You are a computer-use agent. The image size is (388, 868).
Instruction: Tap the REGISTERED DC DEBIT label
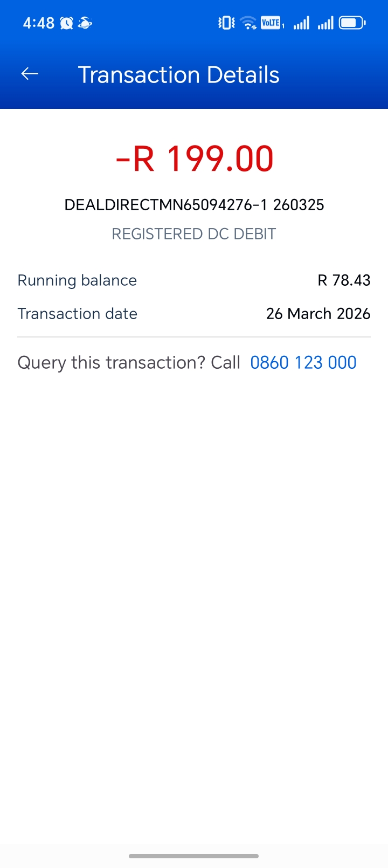point(194,234)
